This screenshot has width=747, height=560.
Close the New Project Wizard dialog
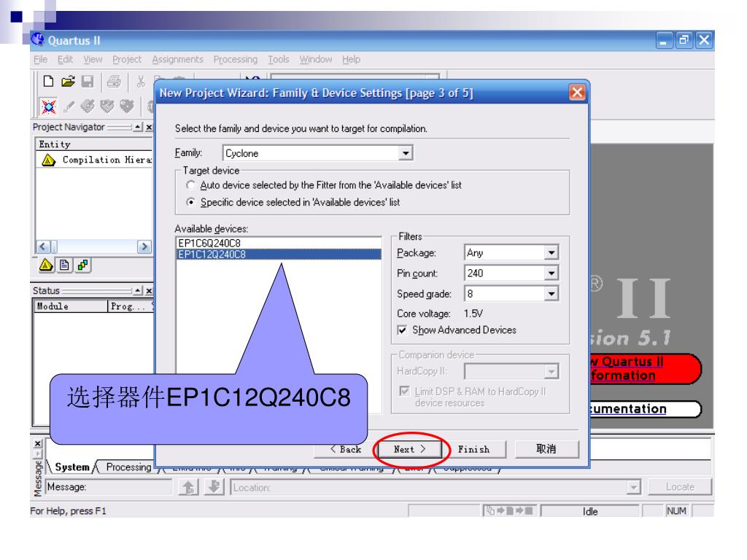[x=577, y=92]
